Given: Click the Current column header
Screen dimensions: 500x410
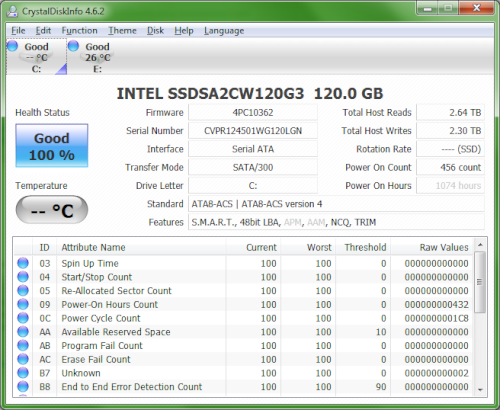Looking at the screenshot, I should pyautogui.click(x=253, y=247).
